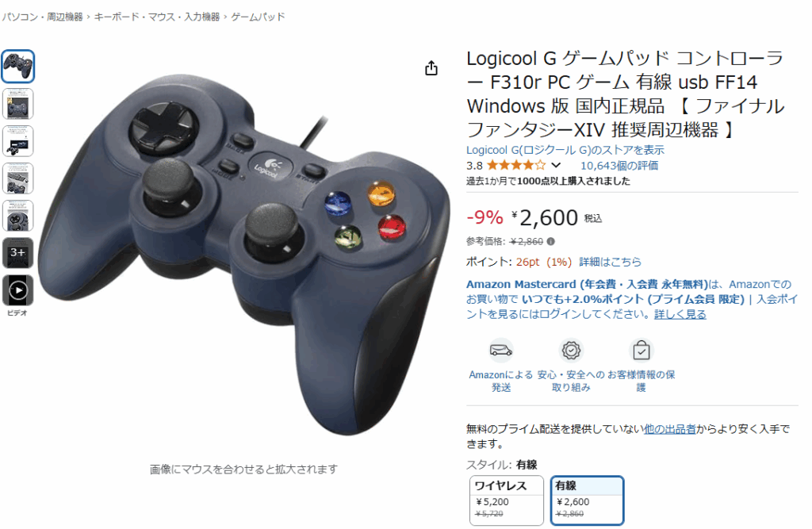Open パソコン・周辺機器 breadcrumb link
The width and height of the screenshot is (812, 529).
pyautogui.click(x=43, y=17)
